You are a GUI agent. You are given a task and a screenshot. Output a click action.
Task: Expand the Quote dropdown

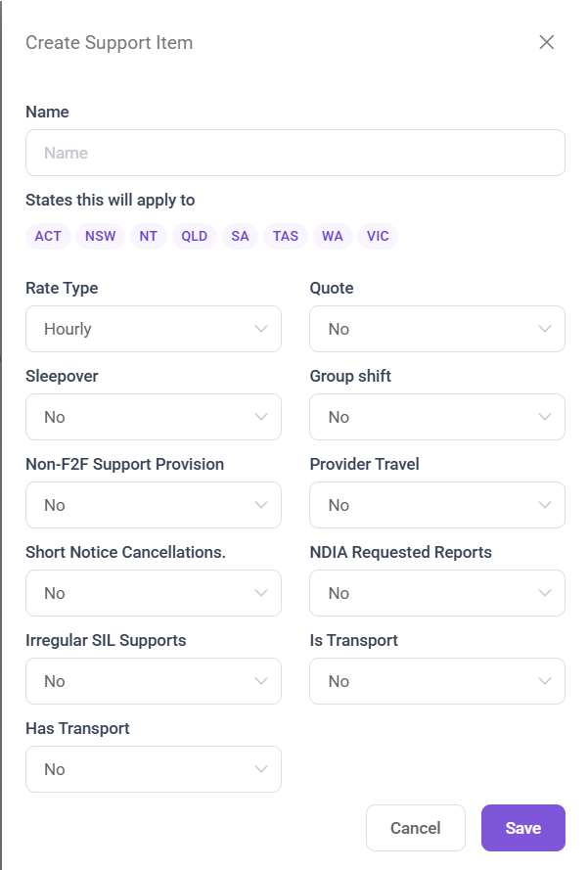[x=436, y=329]
